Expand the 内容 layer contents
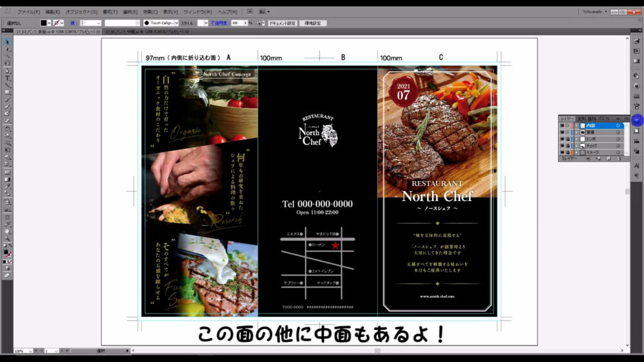Screen dimensions: 644x362 click(x=576, y=126)
